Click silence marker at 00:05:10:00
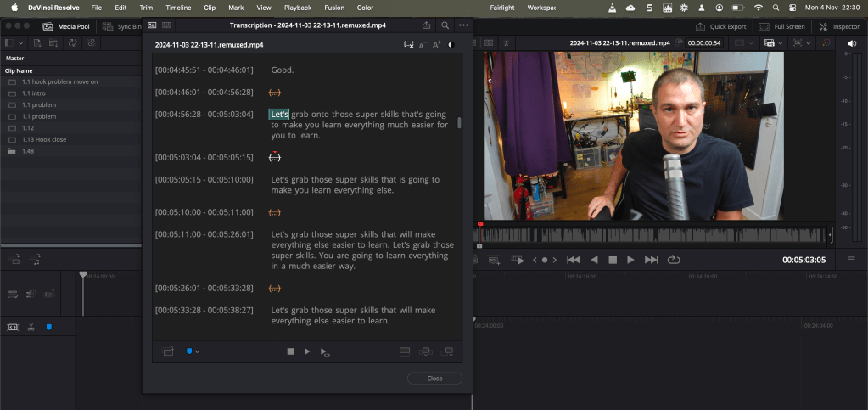The width and height of the screenshot is (868, 410). pyautogui.click(x=275, y=212)
